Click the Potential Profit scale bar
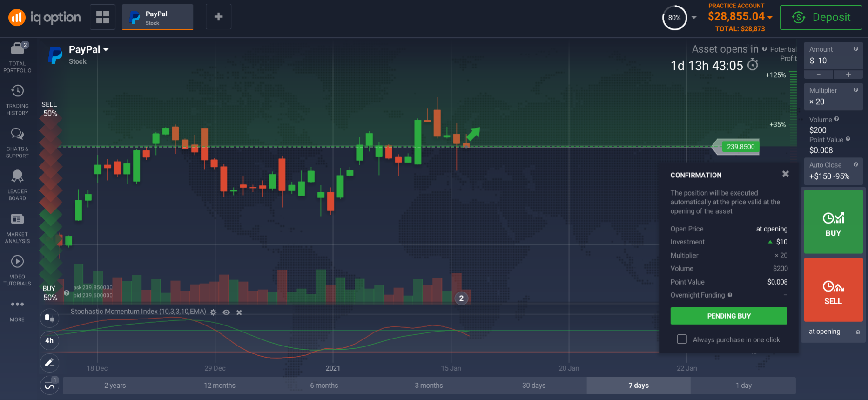 (x=793, y=108)
